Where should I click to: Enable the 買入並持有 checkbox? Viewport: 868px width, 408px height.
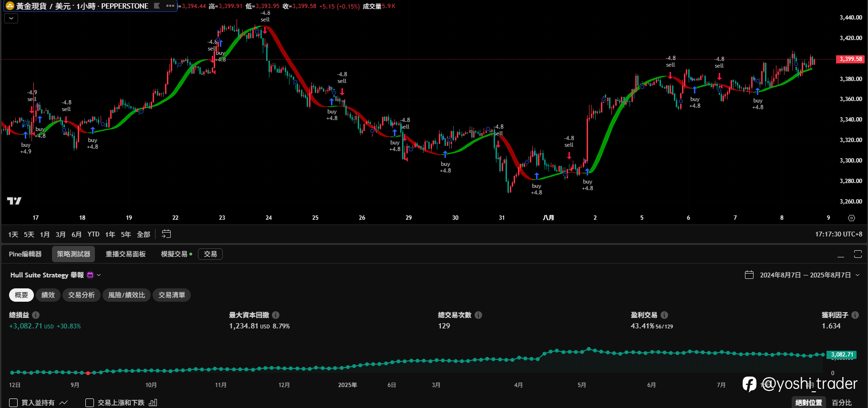click(x=13, y=403)
